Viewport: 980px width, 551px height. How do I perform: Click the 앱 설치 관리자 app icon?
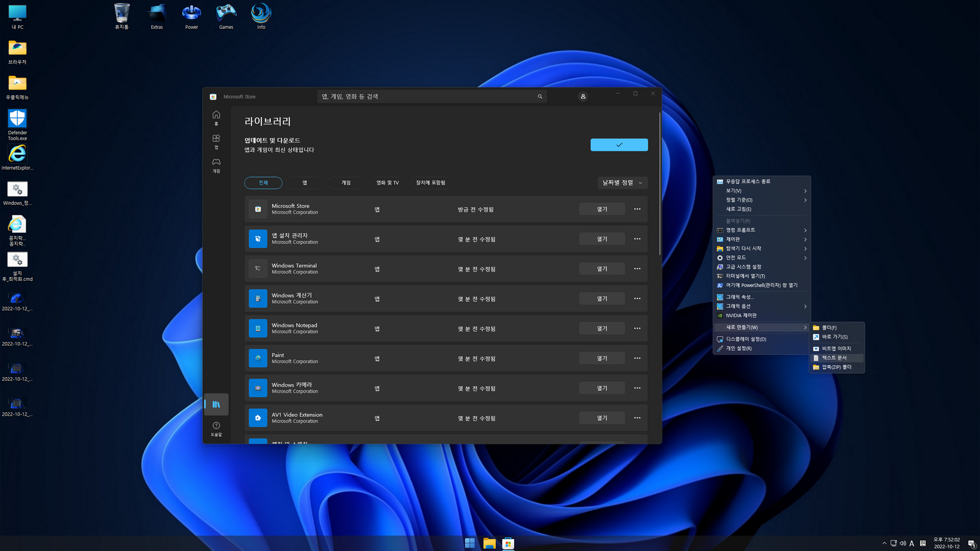[258, 239]
